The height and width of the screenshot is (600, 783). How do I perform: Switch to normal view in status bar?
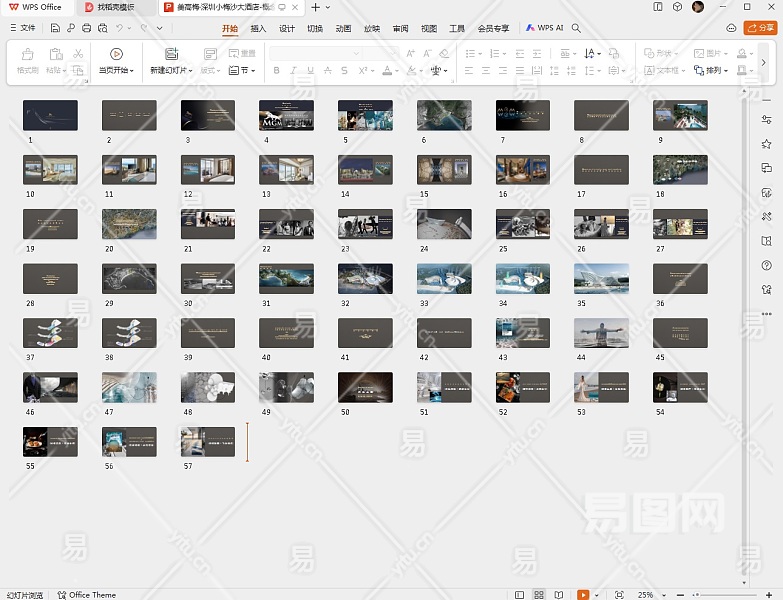pos(520,595)
